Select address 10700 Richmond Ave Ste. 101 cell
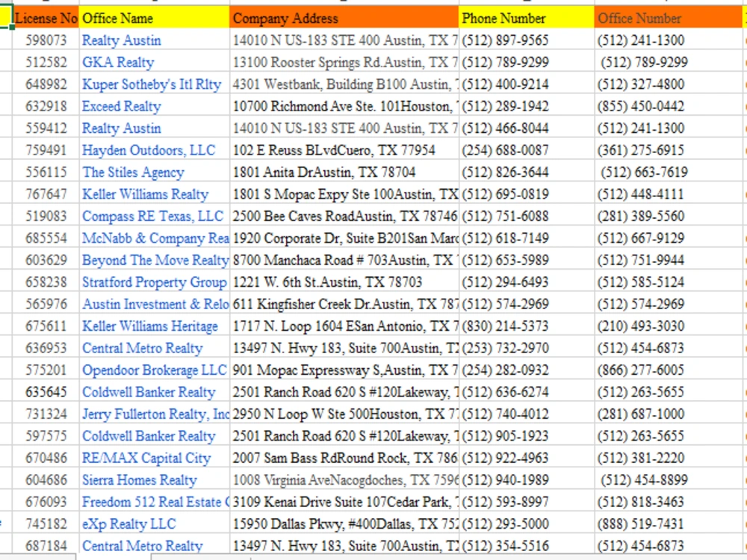The image size is (747, 560). click(x=344, y=106)
